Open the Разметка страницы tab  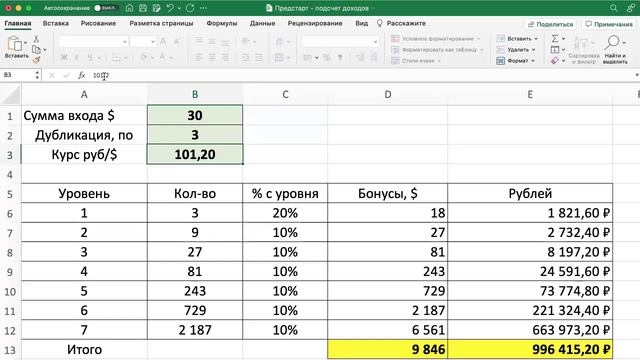(x=161, y=23)
